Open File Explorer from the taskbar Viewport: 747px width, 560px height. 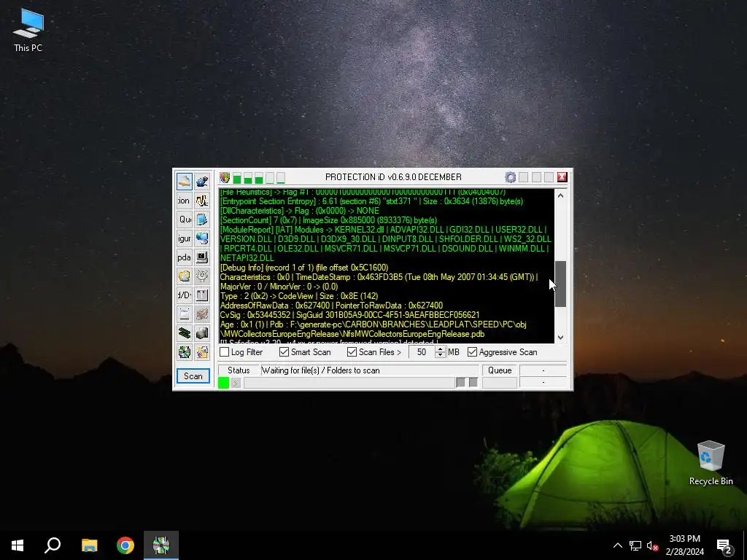(x=89, y=545)
